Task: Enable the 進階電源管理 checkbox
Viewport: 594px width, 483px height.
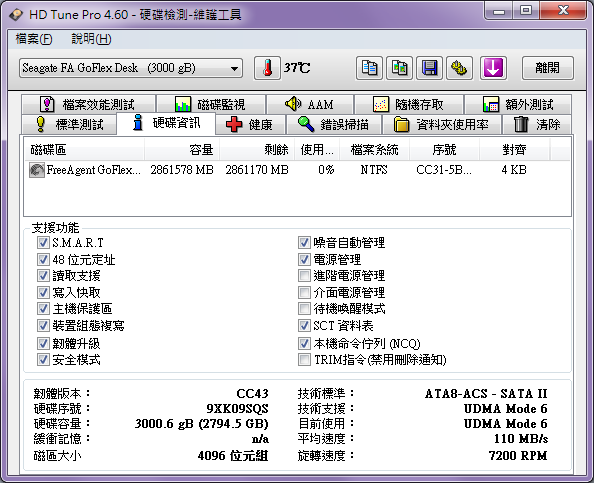Action: pos(304,276)
